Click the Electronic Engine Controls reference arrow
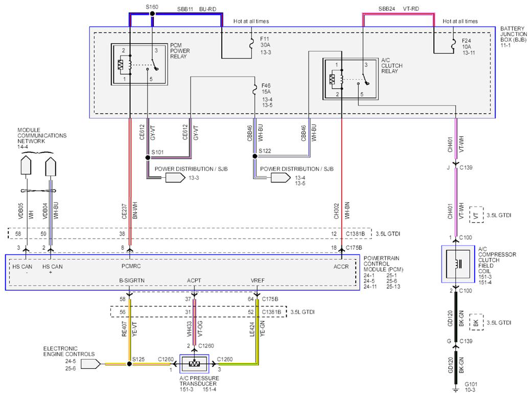 pos(91,364)
